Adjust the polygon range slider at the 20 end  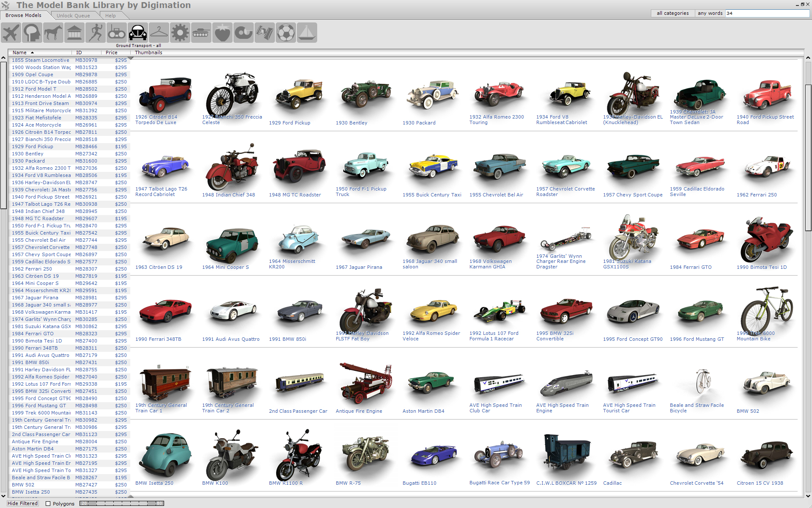pyautogui.click(x=85, y=503)
